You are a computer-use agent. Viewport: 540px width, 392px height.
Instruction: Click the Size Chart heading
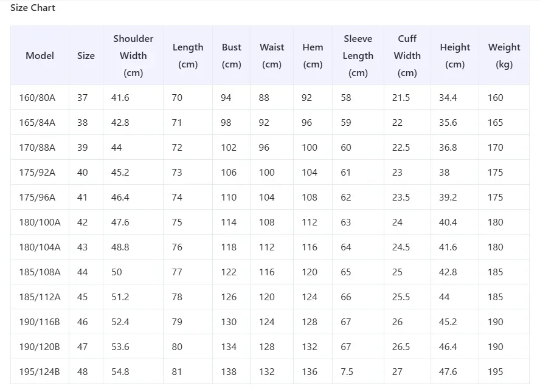(33, 7)
